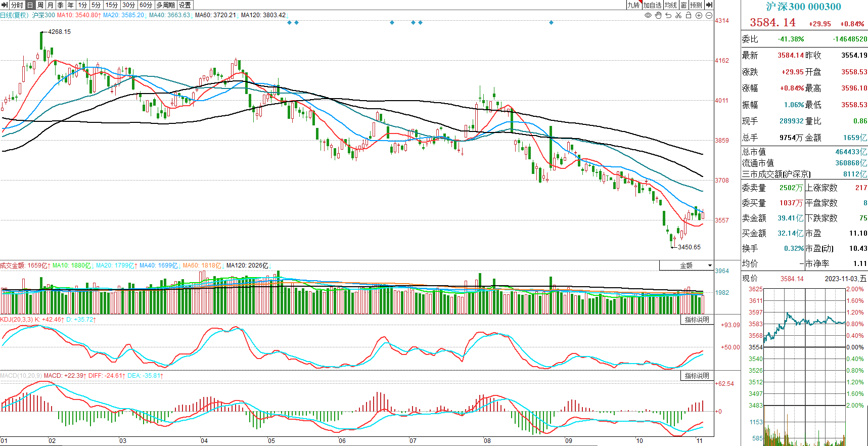Open the 金额 volume type dropdown
This screenshot has width=868, height=446.
coord(687,265)
